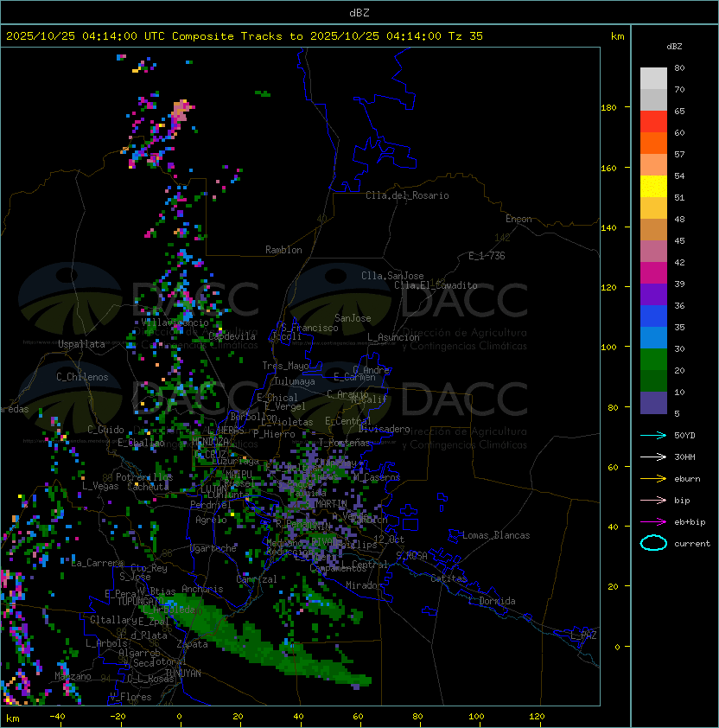Click the 'Anchoris' map label
Viewport: 719px width, 728px height.
[202, 589]
